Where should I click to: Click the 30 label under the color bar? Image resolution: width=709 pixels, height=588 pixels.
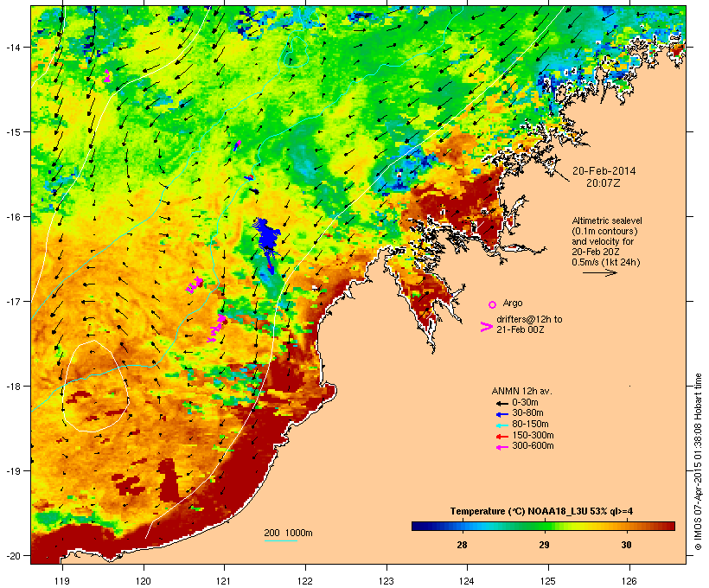pos(626,545)
